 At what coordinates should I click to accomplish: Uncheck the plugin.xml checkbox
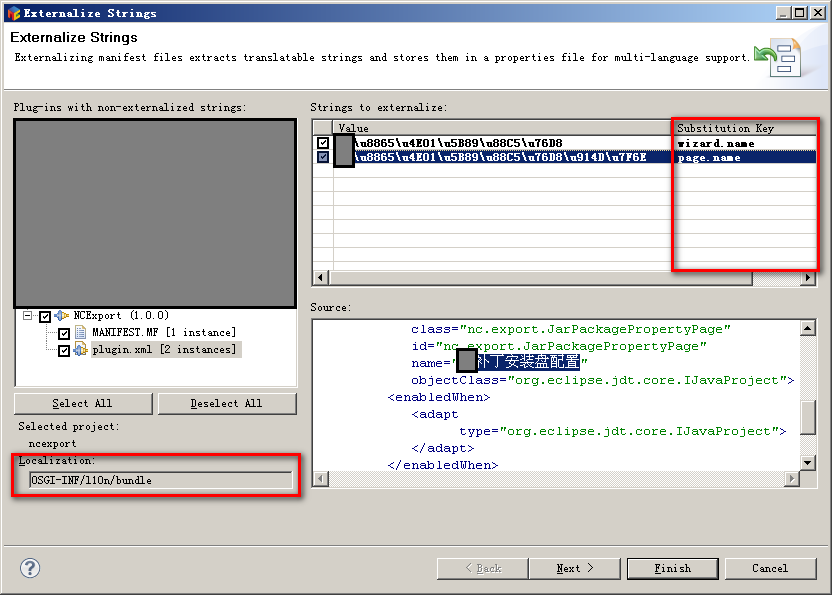[x=64, y=350]
